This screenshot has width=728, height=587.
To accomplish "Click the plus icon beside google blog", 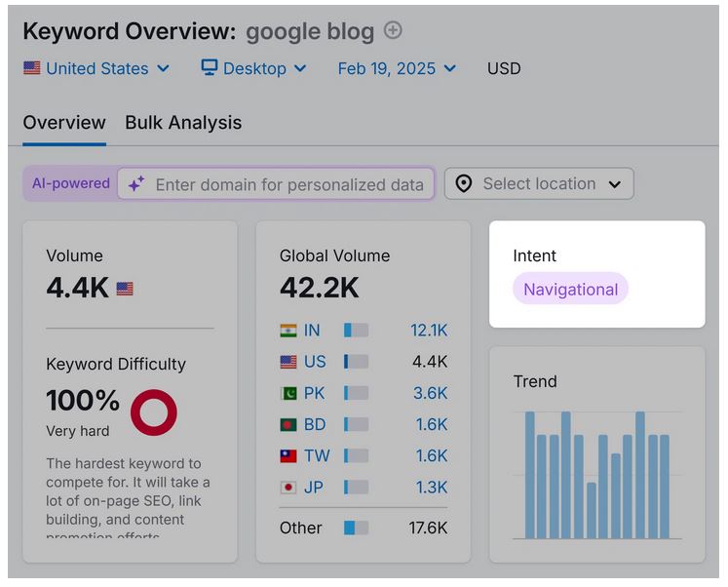I will 393,30.
